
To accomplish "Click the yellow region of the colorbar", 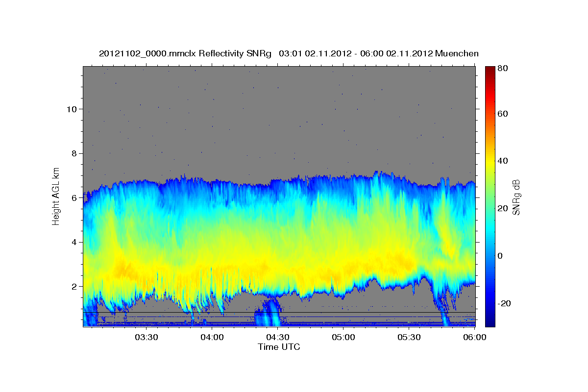I will pyautogui.click(x=490, y=161).
